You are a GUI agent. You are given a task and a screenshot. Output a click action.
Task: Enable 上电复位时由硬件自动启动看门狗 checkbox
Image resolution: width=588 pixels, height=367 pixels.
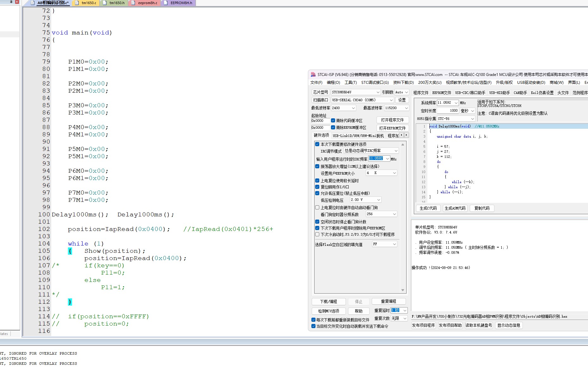(317, 208)
